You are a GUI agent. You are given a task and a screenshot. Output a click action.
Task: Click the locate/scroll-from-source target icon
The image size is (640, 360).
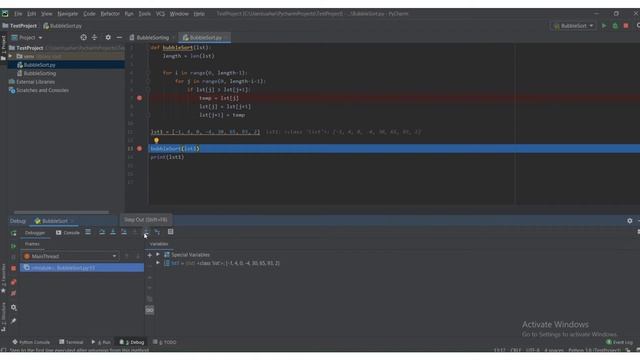point(84,37)
